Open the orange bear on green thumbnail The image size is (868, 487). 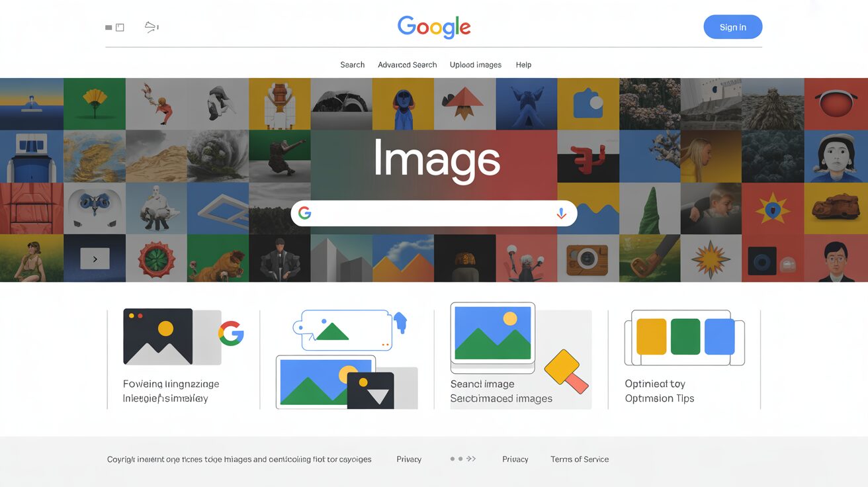tap(218, 258)
